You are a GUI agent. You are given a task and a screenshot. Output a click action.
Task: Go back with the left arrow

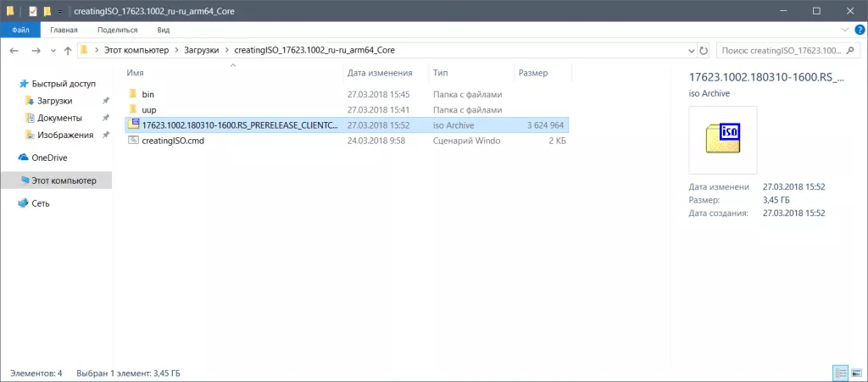(14, 50)
